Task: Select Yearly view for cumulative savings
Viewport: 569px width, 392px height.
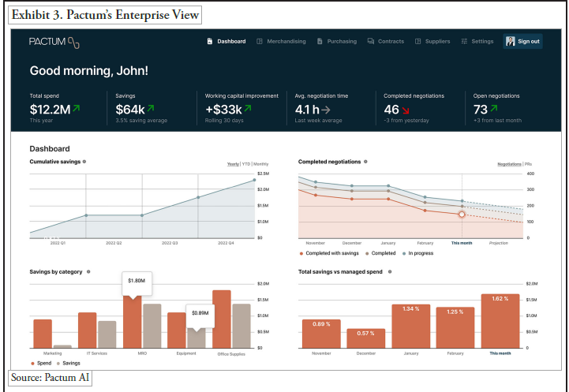Action: [233, 164]
